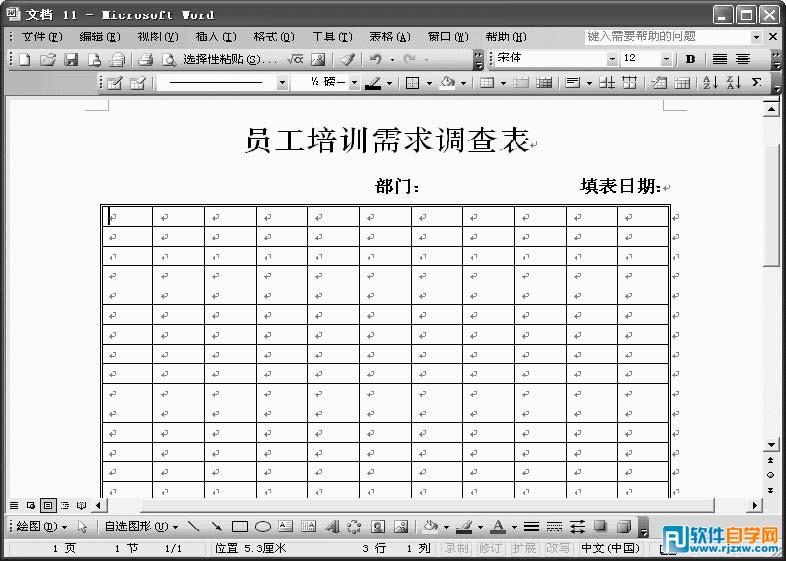
Task: Click the drawing Dash Style icon
Action: 554,526
